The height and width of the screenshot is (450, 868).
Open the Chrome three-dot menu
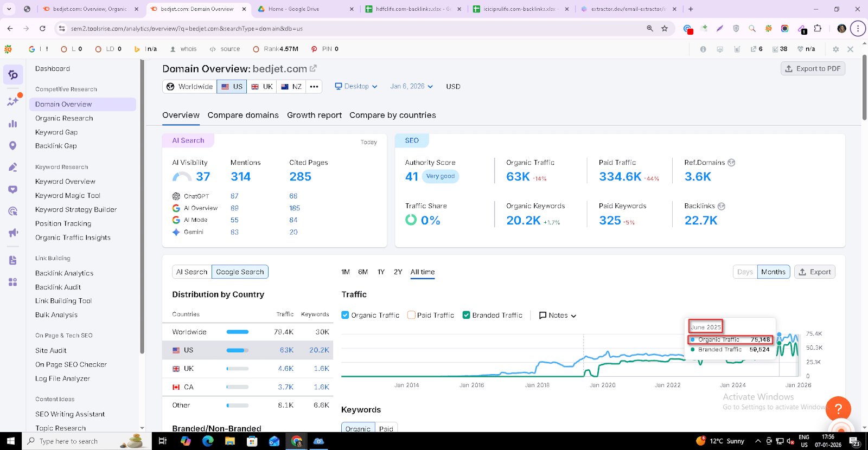(858, 28)
